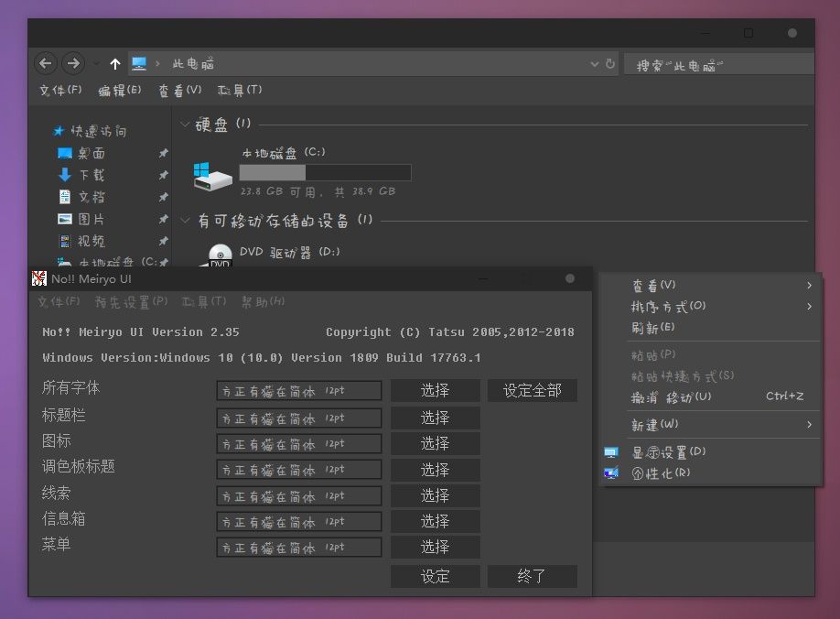Viewport: 840px width, 619px height.
Task: Choose font for 线索 with 选择
Action: [435, 495]
